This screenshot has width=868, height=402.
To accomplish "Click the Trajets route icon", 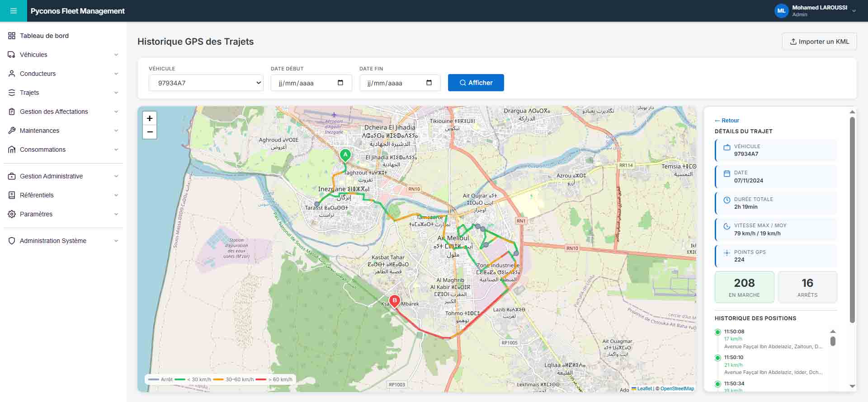I will [12, 93].
